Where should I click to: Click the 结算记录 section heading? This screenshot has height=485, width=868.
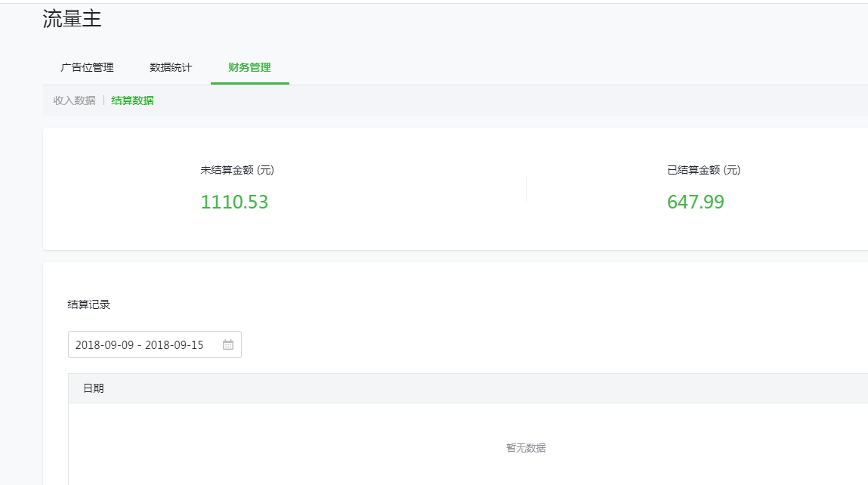coord(88,304)
